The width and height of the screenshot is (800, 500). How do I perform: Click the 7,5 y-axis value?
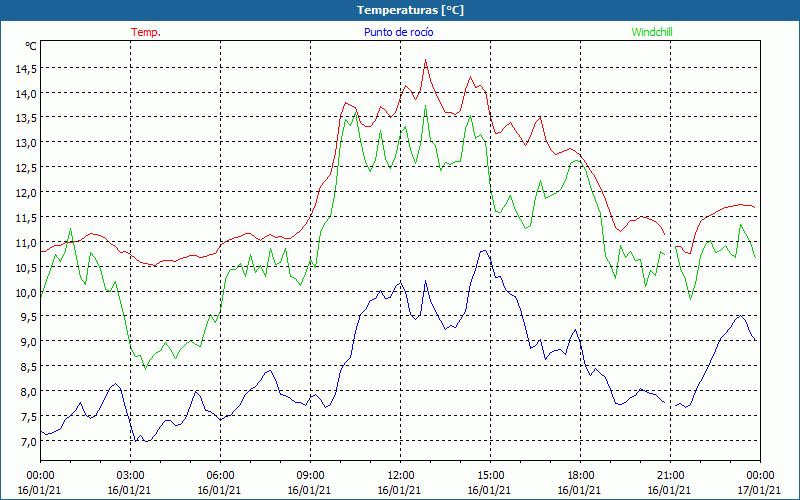click(x=28, y=417)
